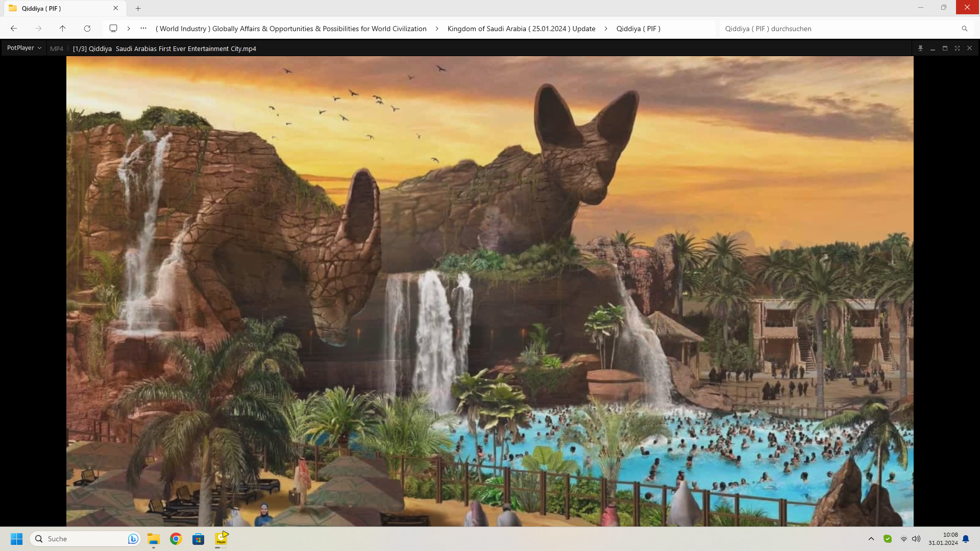This screenshot has height=551, width=980.
Task: Open Wi-Fi network settings in tray
Action: pyautogui.click(x=904, y=539)
